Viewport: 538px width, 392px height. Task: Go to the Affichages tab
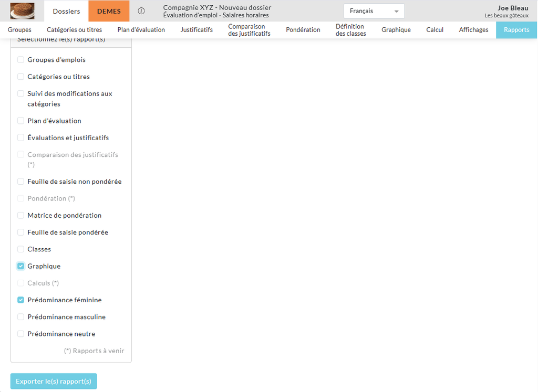(x=473, y=30)
